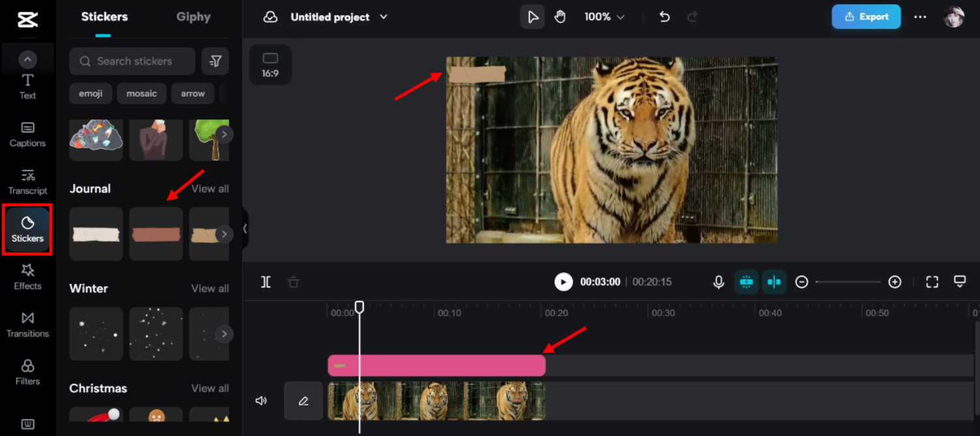
Task: Select the tiger video clip
Action: pyautogui.click(x=436, y=401)
